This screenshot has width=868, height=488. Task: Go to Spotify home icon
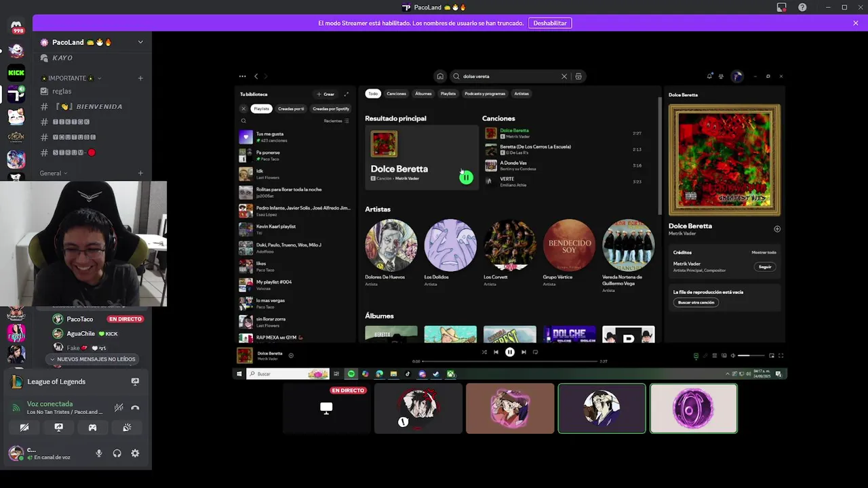[x=440, y=77]
